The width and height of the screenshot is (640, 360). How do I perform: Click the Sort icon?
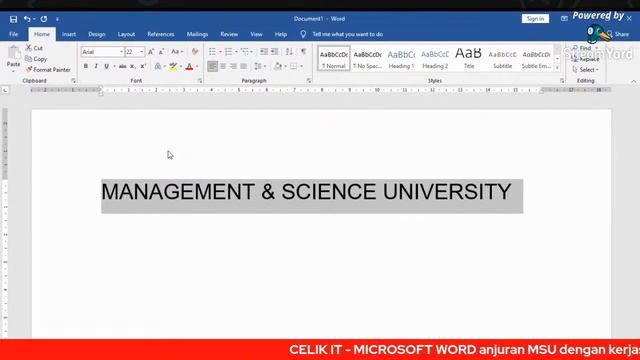click(x=289, y=52)
